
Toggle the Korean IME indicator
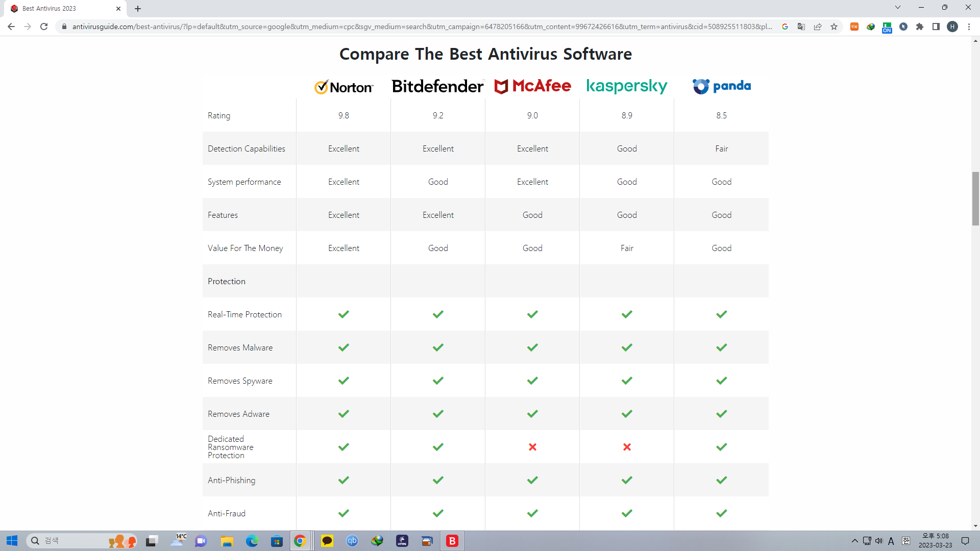click(x=906, y=541)
